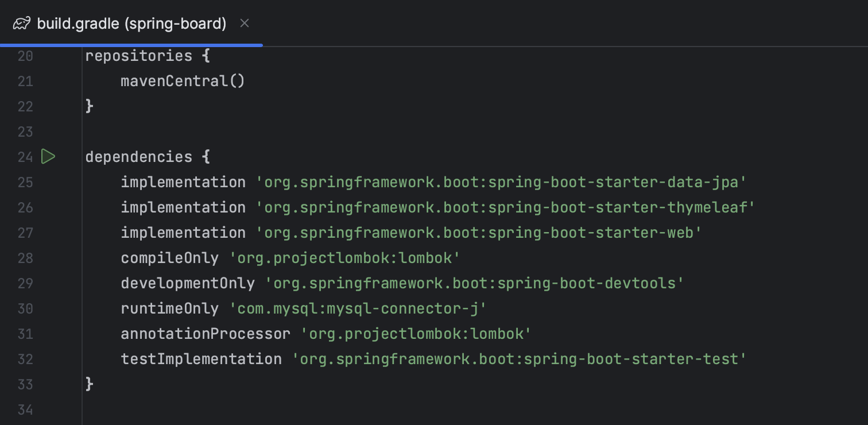The height and width of the screenshot is (425, 868).
Task: Click the compileOnly keyword
Action: coord(169,258)
